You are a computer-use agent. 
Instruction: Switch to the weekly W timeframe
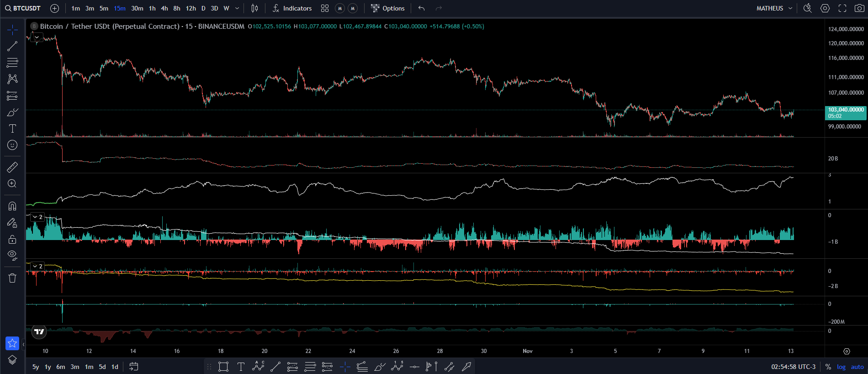(226, 8)
